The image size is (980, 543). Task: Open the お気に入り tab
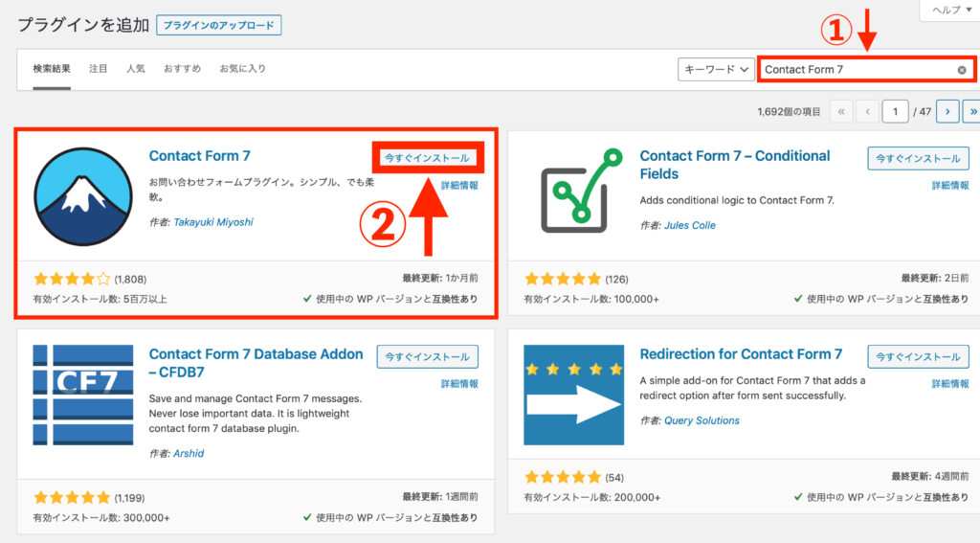tap(242, 69)
